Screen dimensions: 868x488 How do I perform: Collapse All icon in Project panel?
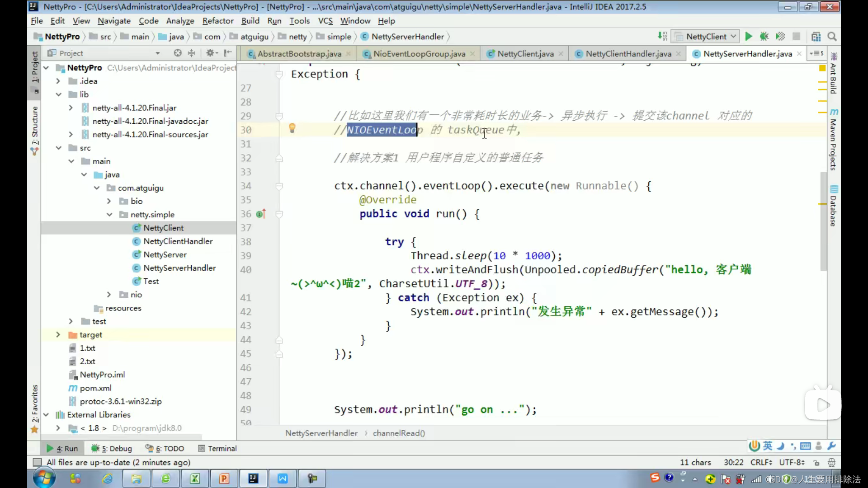pos(191,53)
